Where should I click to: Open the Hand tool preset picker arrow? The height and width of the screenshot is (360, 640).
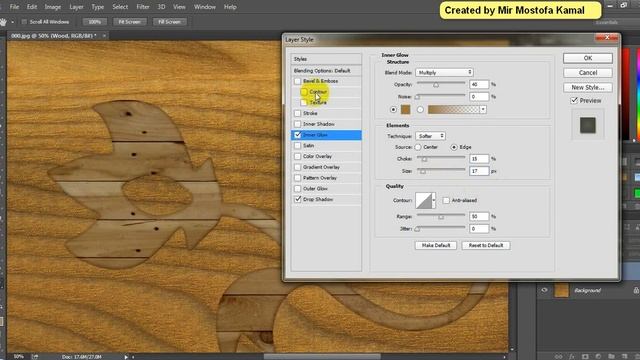(12, 22)
